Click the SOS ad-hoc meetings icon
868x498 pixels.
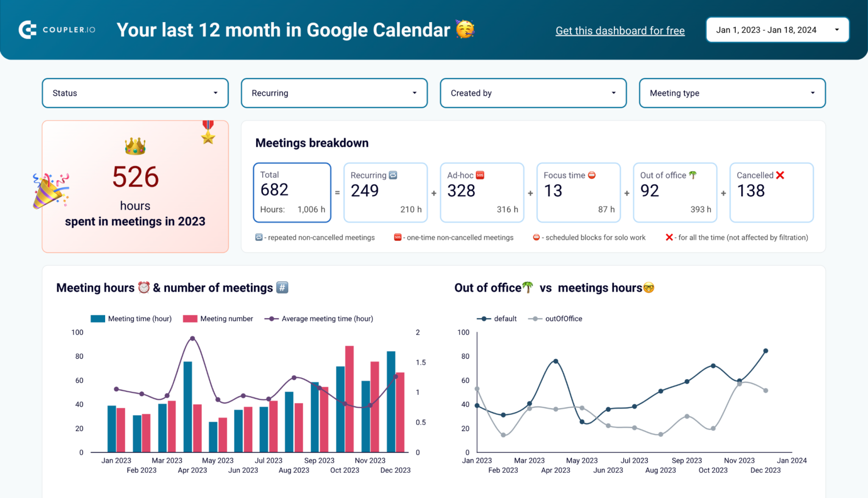point(481,175)
